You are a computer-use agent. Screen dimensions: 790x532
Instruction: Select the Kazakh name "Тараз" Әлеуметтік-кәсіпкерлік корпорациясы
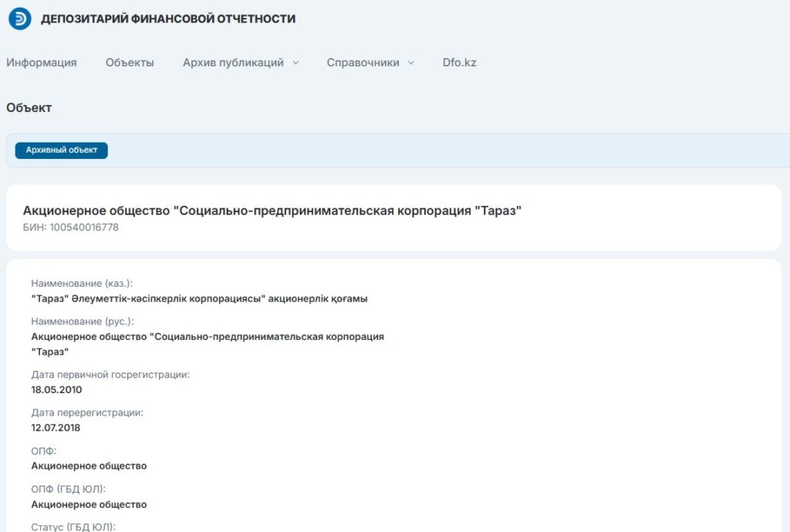199,298
